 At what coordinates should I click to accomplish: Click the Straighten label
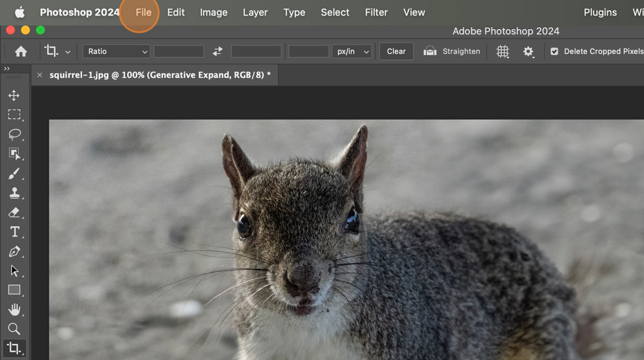(x=461, y=51)
